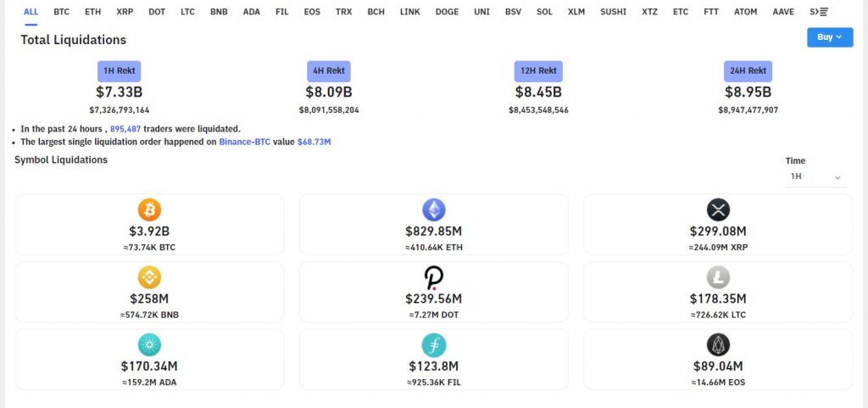Open the SUSHI tab
The width and height of the screenshot is (868, 408).
click(614, 12)
